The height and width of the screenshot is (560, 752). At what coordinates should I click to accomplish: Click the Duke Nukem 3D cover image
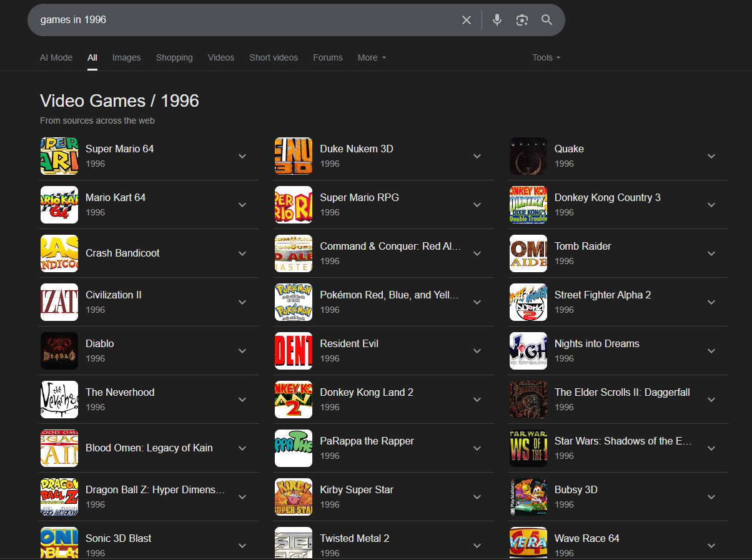294,156
